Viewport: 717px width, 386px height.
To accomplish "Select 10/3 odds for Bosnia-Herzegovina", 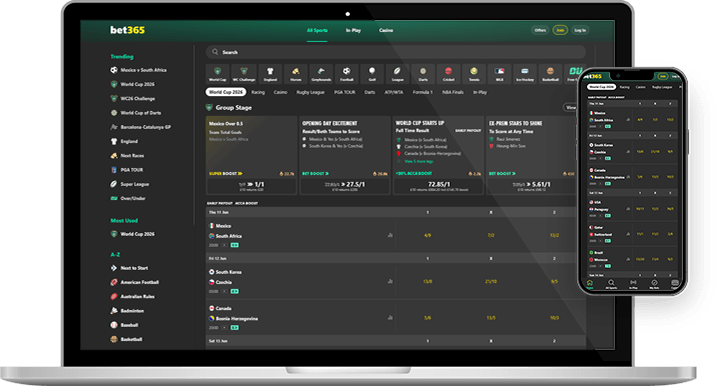I will click(554, 317).
